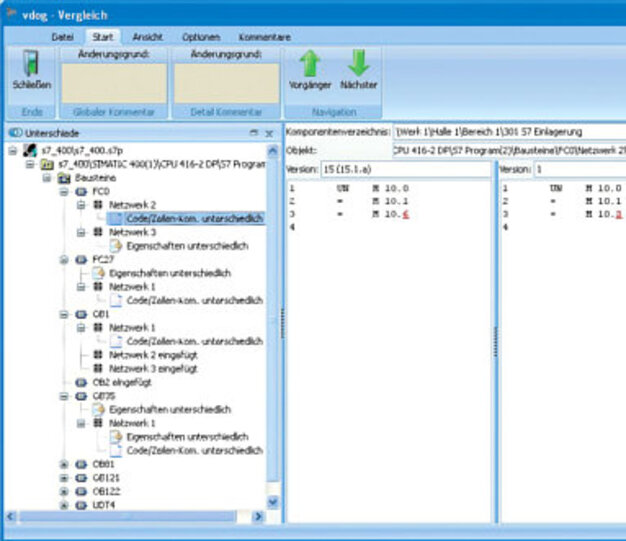626x541 pixels.
Task: Collapse the OB35 tree node
Action: coord(64,396)
